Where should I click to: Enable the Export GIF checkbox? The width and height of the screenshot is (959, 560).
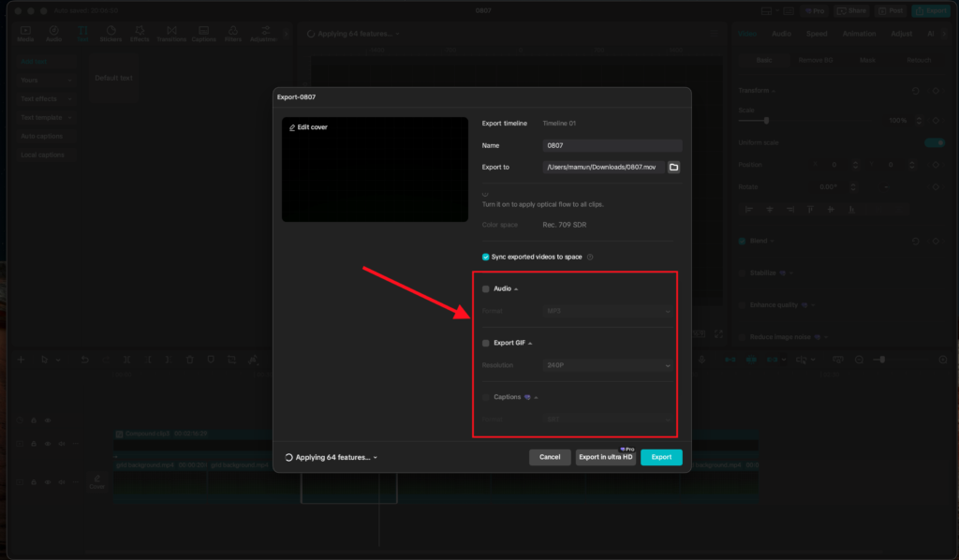click(486, 343)
